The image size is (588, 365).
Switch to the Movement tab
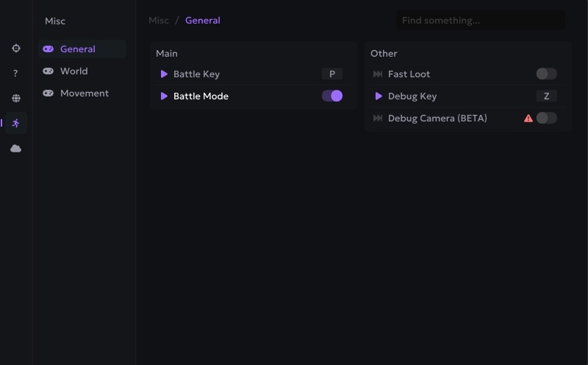(84, 93)
